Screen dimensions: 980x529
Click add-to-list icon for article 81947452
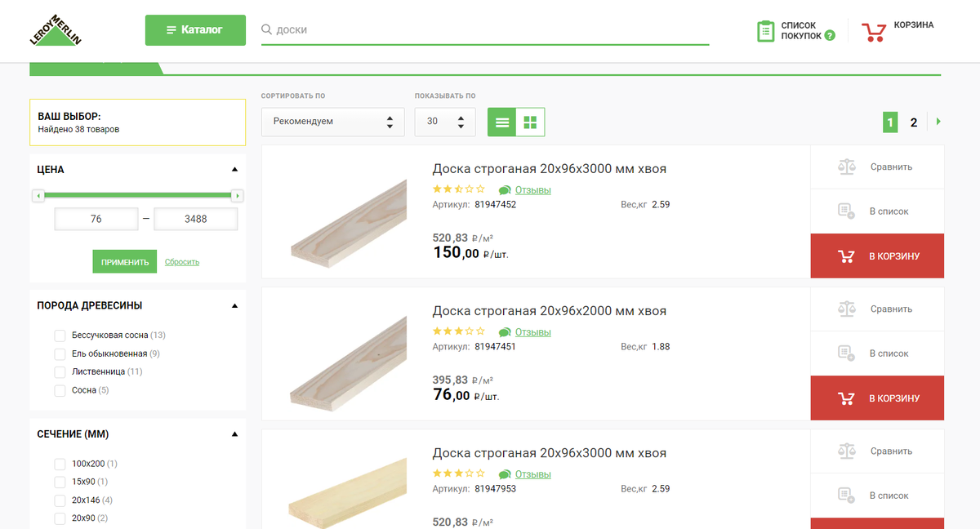[x=847, y=211]
